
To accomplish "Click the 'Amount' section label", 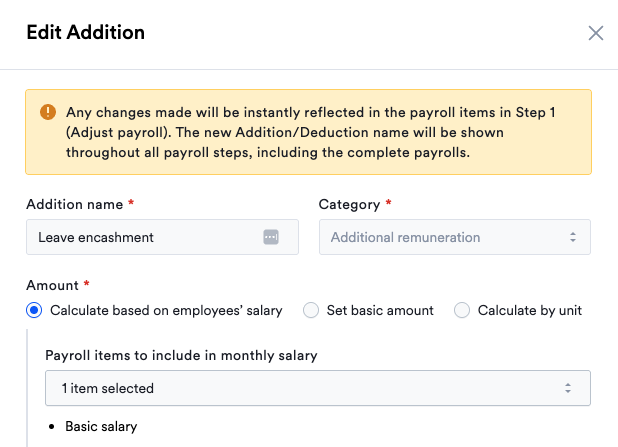I will [x=52, y=286].
